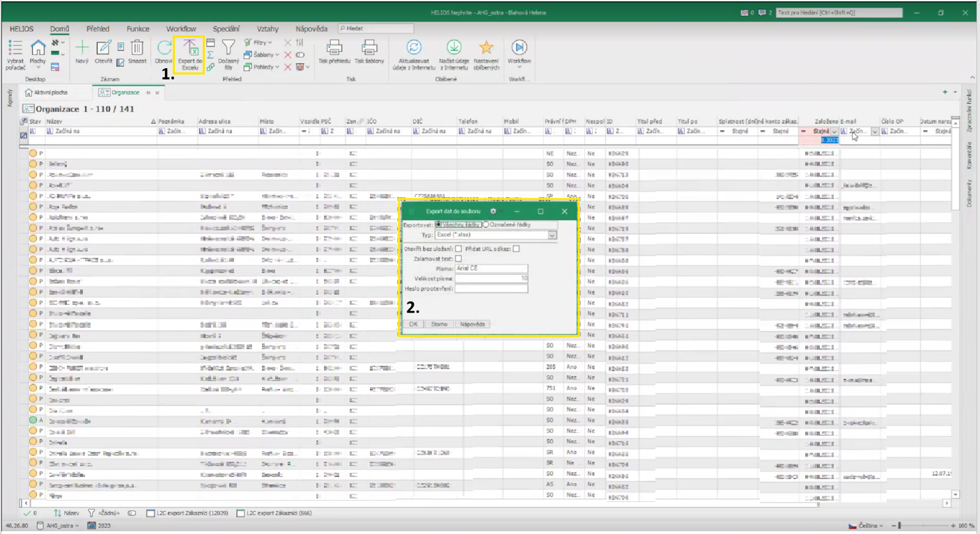
Task: Click the Smazat trash icon
Action: tap(137, 49)
